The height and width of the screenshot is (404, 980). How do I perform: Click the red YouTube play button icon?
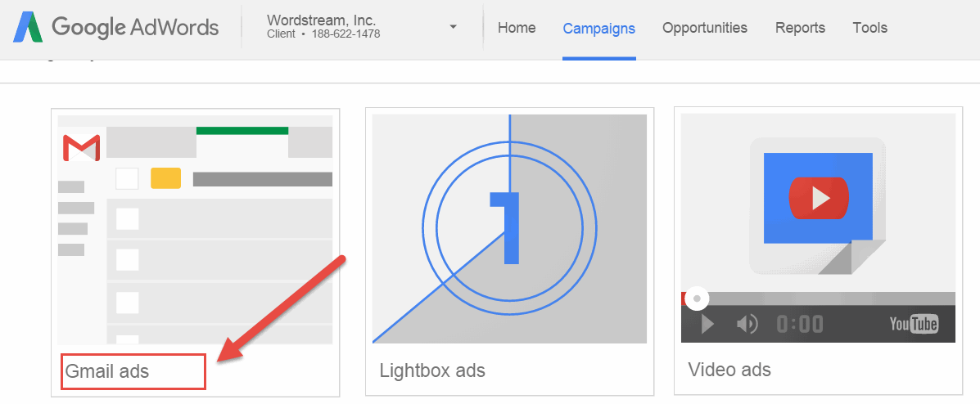(x=819, y=198)
